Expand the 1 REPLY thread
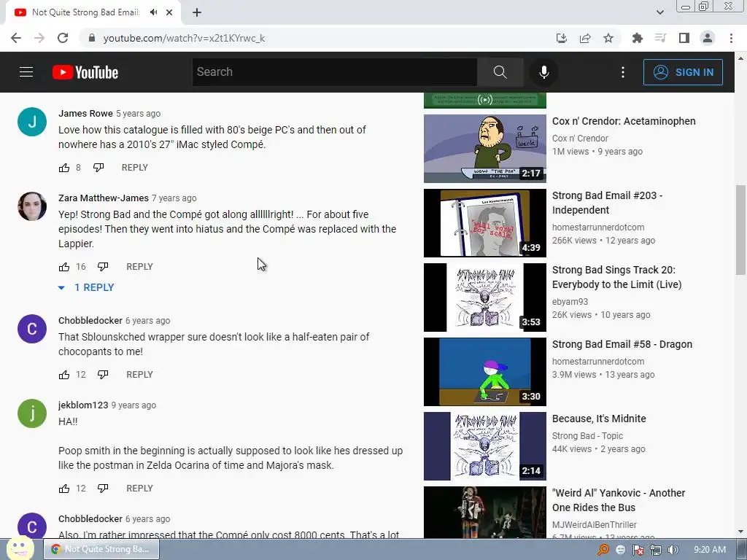This screenshot has width=747, height=560. (86, 287)
